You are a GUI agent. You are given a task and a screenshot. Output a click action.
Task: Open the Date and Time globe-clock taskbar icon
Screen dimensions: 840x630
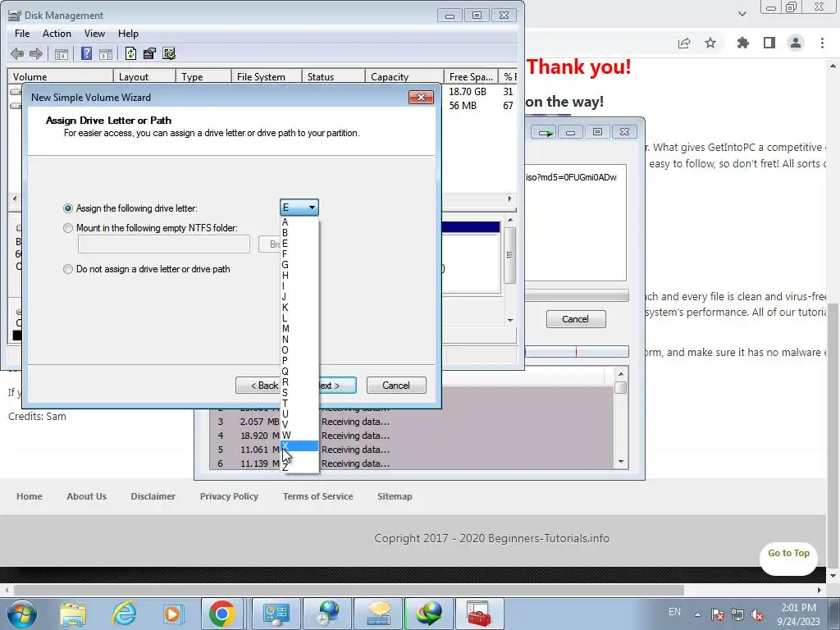pyautogui.click(x=327, y=614)
